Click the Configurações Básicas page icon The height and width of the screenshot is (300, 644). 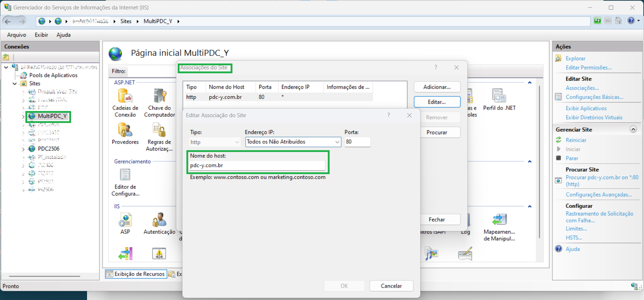[x=559, y=97]
